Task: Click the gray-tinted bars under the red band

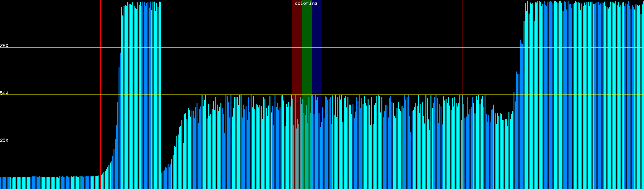Action: pos(297,157)
